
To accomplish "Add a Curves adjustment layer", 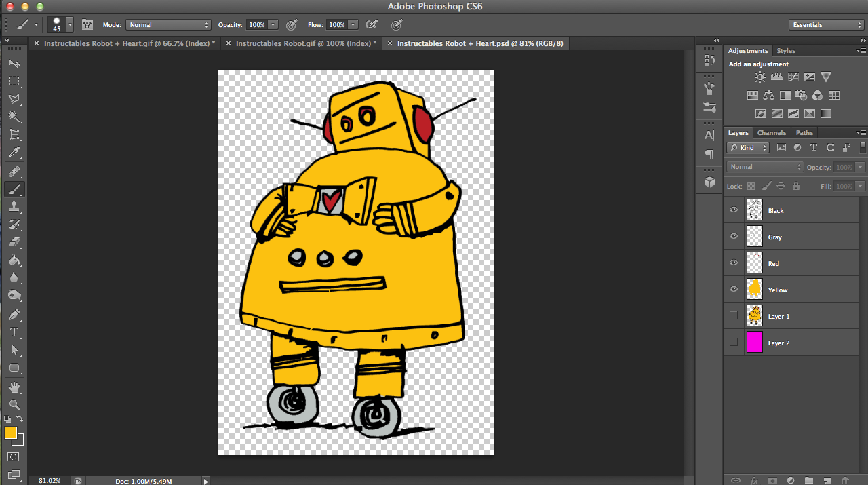I will click(793, 77).
